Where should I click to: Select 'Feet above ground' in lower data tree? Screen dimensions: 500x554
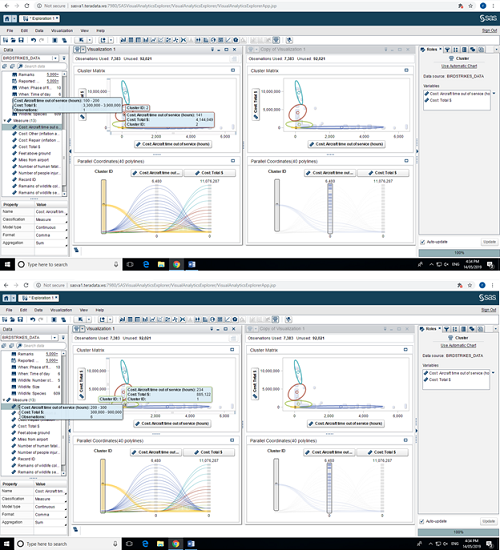(x=34, y=433)
